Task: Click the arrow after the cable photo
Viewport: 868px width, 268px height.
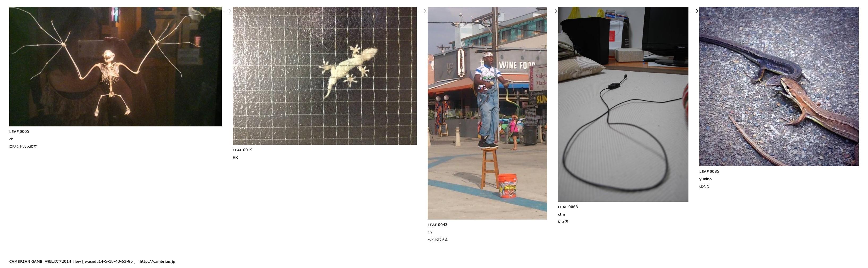Action: click(x=694, y=11)
